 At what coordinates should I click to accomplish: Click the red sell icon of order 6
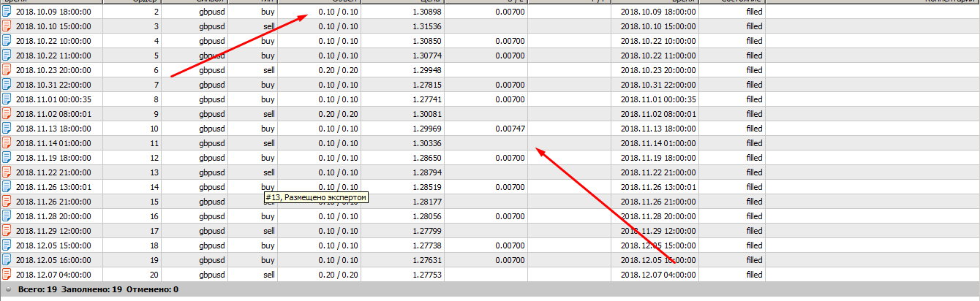pos(7,70)
